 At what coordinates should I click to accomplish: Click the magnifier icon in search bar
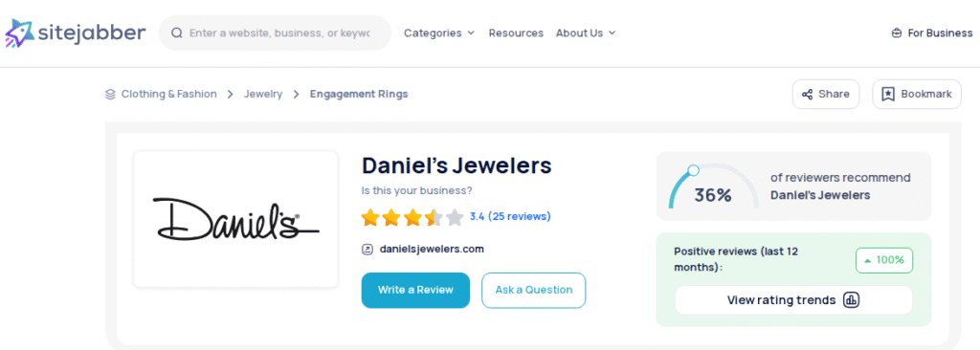click(177, 33)
